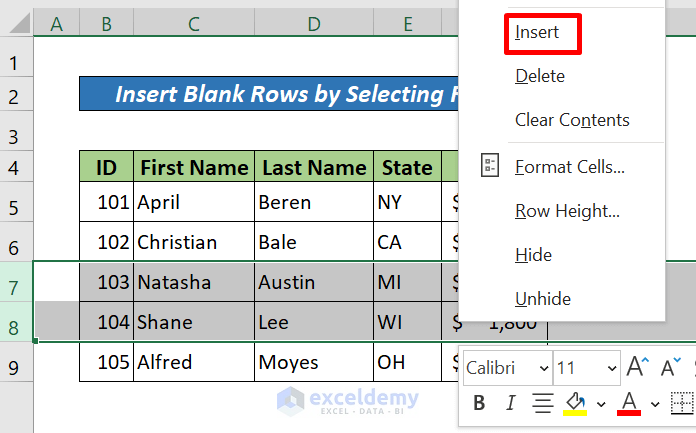Toggle Italic in the mini toolbar
Screen dimensions: 696x433
(510, 403)
